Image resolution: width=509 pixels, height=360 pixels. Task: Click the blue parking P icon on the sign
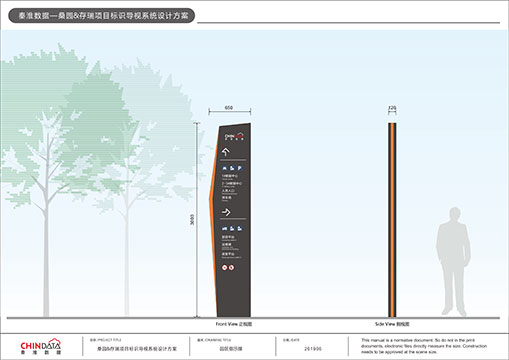239,168
